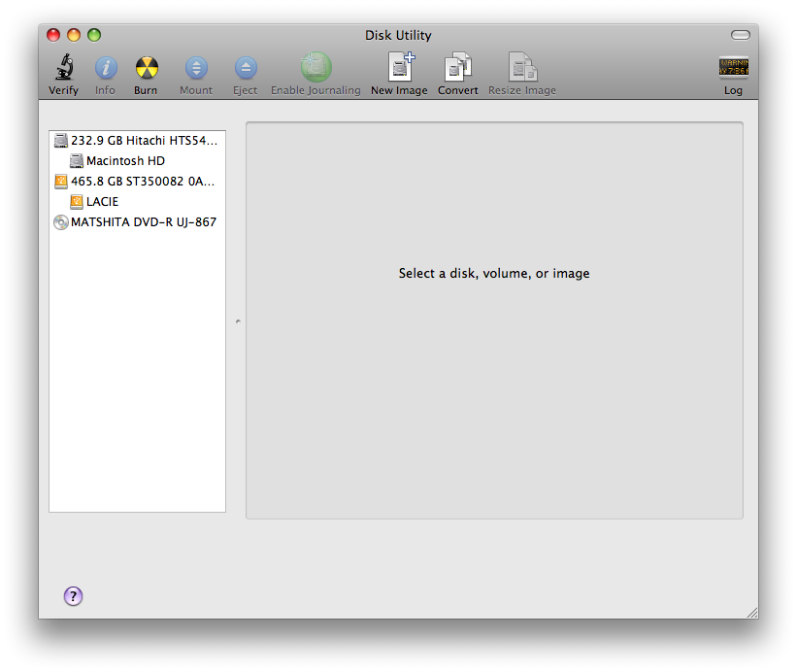Click the green zoom window button
Screen dimensions: 797x672
coord(94,35)
